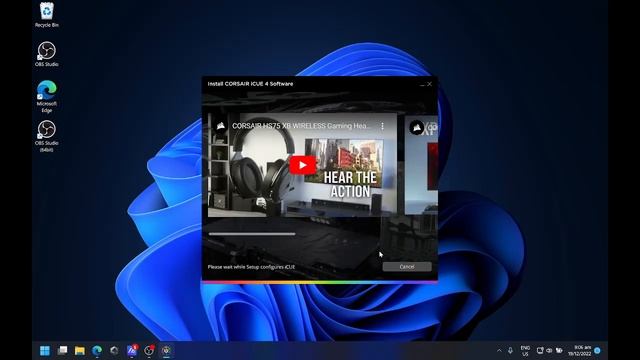Click the installation progress bar
640x360 pixels.
(252, 234)
